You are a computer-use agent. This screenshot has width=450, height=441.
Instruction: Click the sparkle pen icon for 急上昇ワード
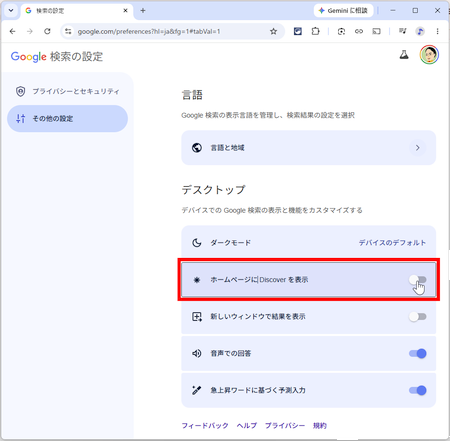click(x=197, y=390)
